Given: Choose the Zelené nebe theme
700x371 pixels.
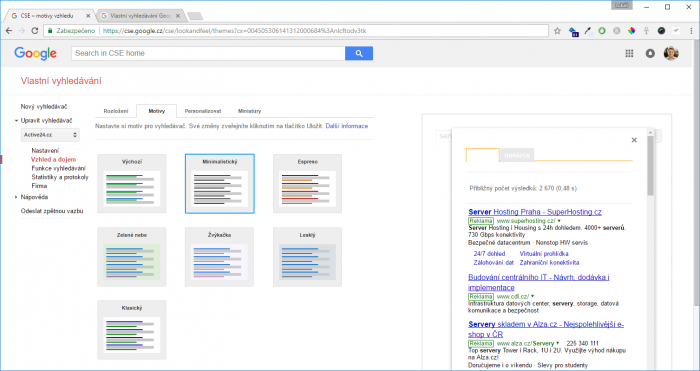Looking at the screenshot, I should tap(132, 257).
